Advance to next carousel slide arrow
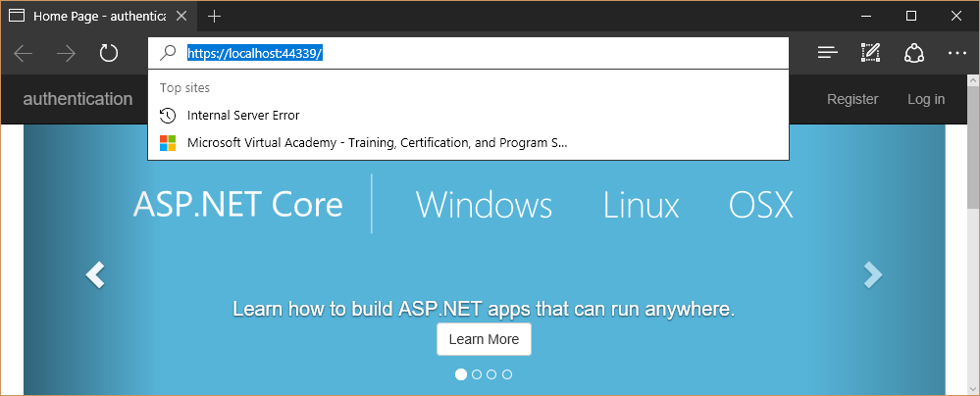Screen dimensions: 980x396 coord(872,275)
